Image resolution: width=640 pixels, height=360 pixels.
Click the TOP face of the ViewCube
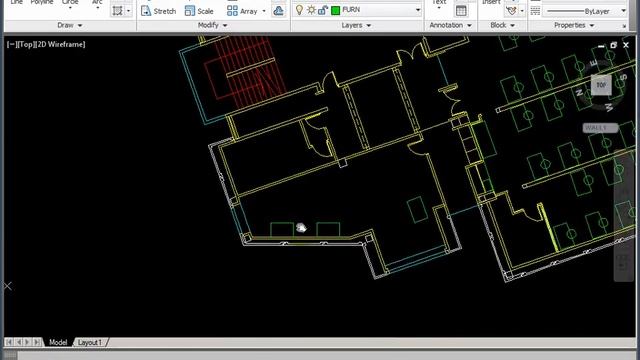(601, 85)
